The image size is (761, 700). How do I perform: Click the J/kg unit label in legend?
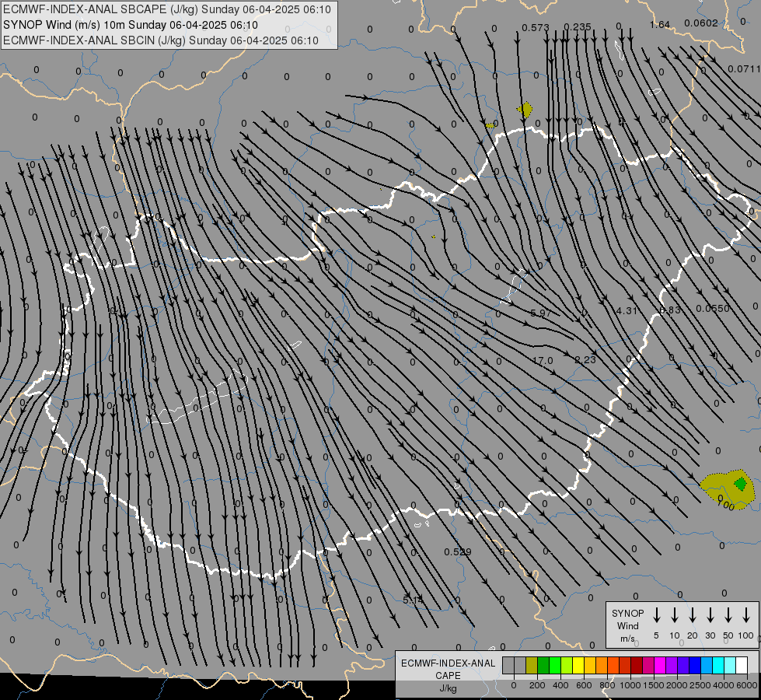[x=448, y=688]
